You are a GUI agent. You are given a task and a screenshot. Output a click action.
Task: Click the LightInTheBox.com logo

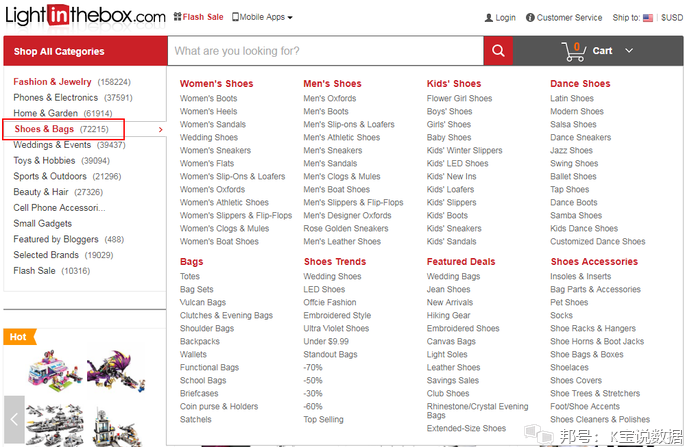(x=86, y=16)
